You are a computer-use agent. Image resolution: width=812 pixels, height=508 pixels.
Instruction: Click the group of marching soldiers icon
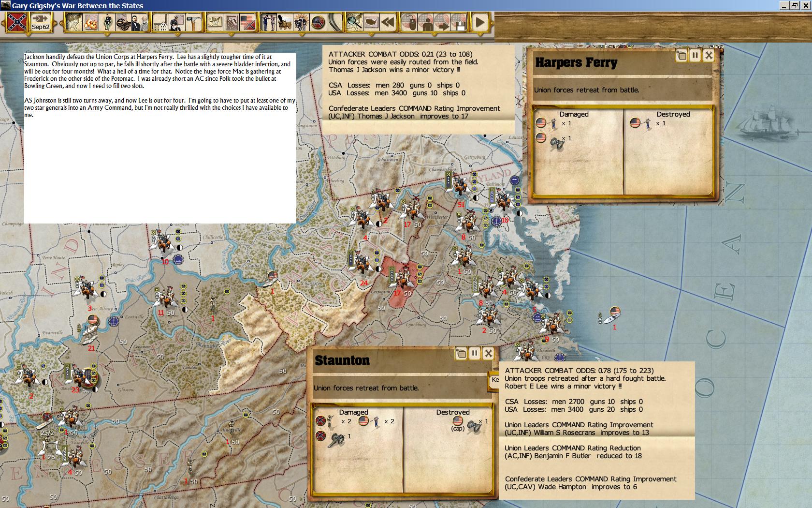click(x=302, y=22)
